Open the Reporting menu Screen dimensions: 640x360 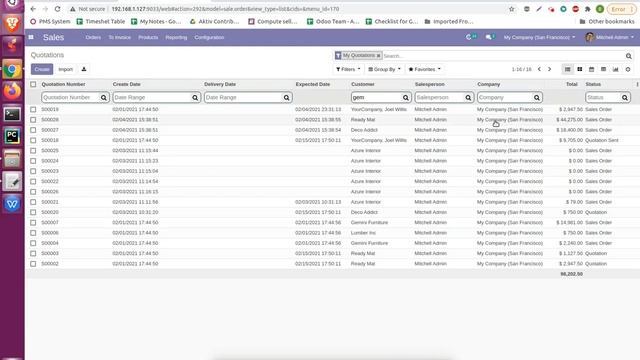176,37
